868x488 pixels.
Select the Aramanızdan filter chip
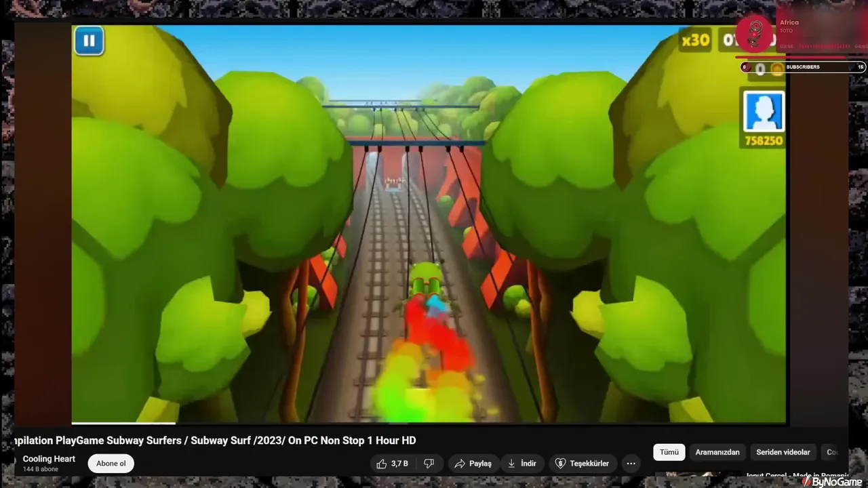[717, 452]
